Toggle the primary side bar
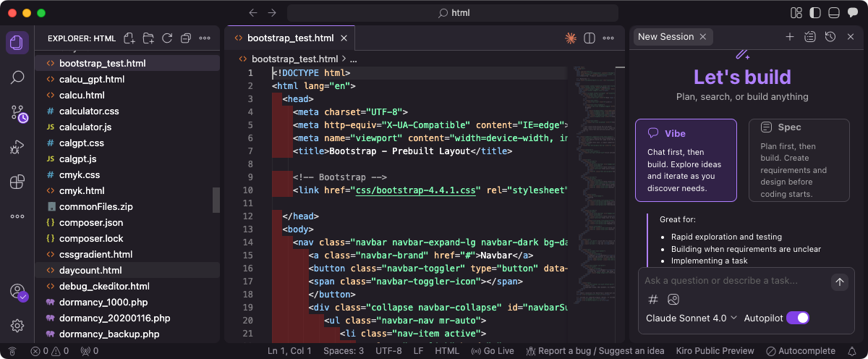 click(x=815, y=13)
